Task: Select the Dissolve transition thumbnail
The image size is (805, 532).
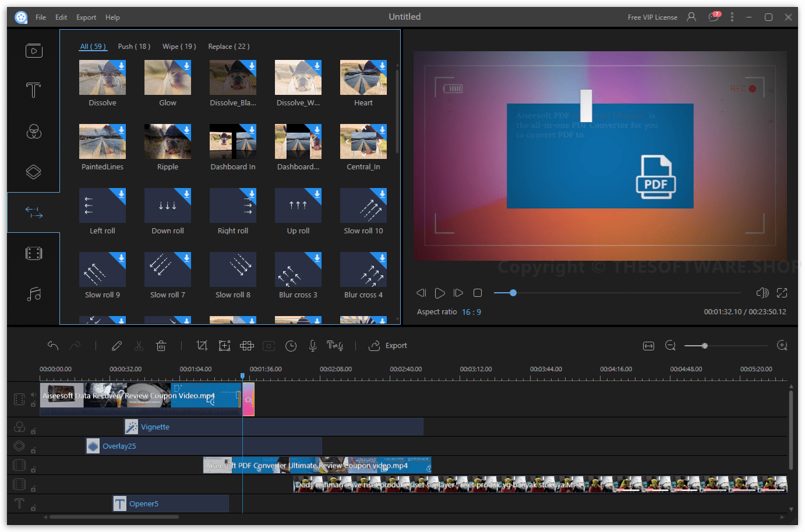Action: coord(103,77)
